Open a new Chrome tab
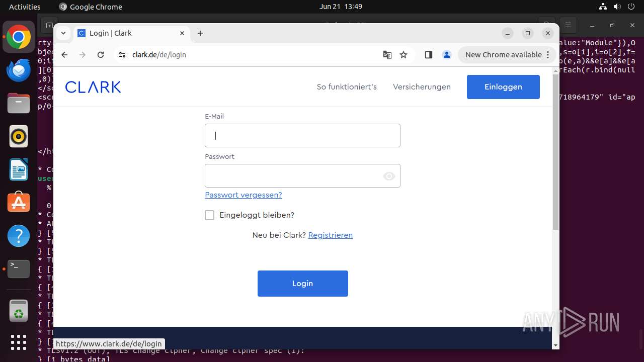This screenshot has width=644, height=362. coord(200,33)
